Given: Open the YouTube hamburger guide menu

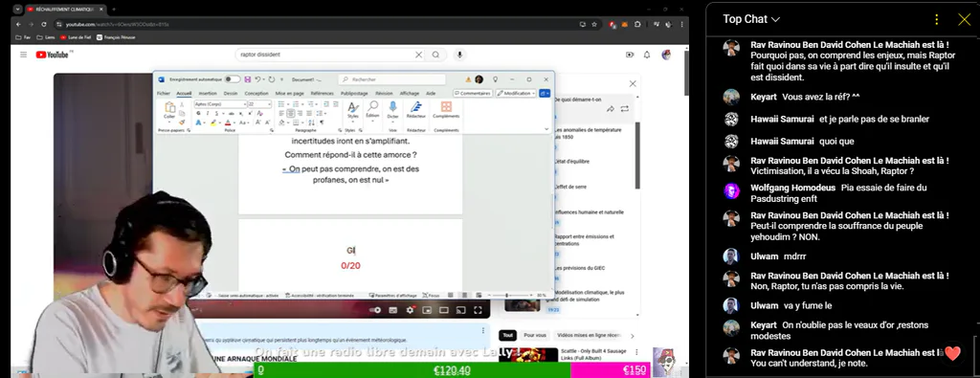Looking at the screenshot, I should pyautogui.click(x=23, y=55).
